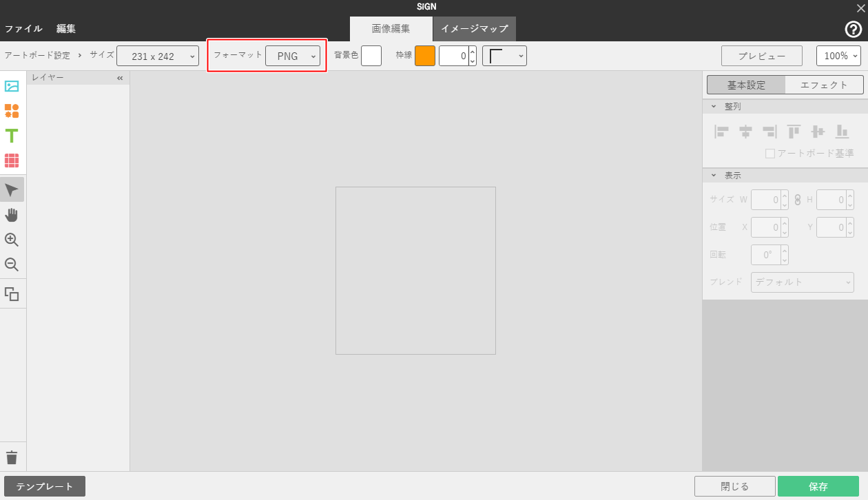The height and width of the screenshot is (500, 868).
Task: Click the white 背景色 swatch
Action: [x=371, y=56]
